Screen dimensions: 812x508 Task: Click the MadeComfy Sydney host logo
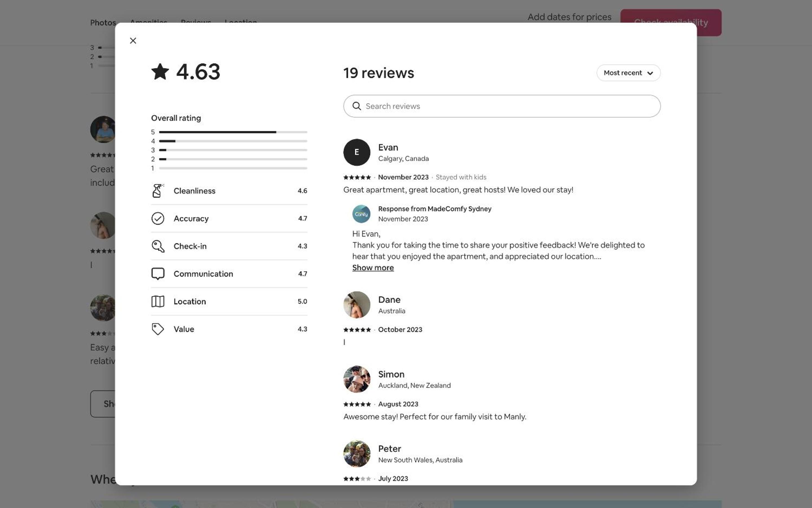(361, 214)
